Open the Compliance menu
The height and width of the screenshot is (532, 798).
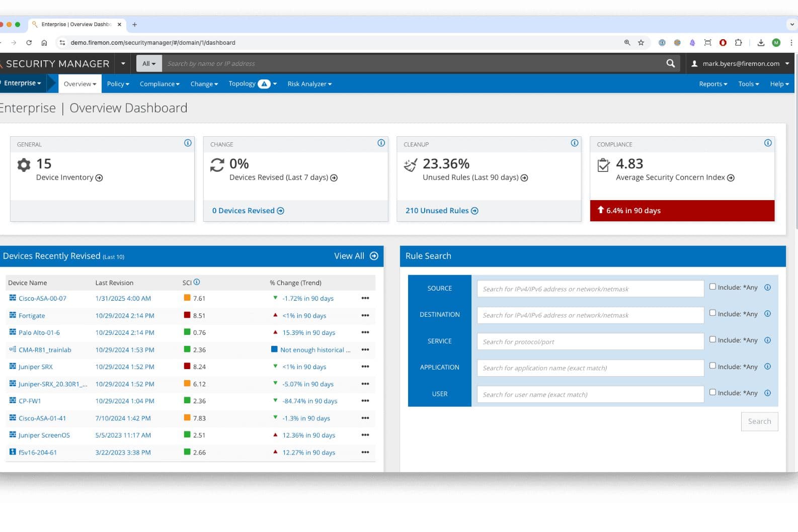coord(159,84)
